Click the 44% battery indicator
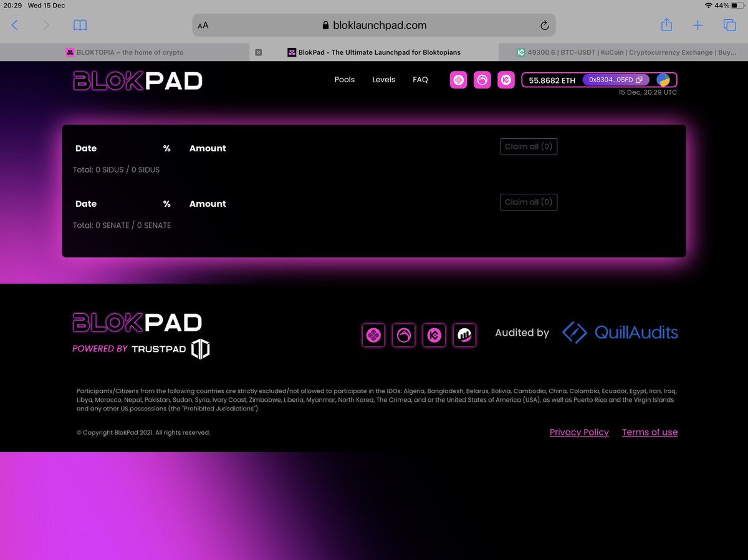Image resolution: width=748 pixels, height=560 pixels. click(x=729, y=5)
